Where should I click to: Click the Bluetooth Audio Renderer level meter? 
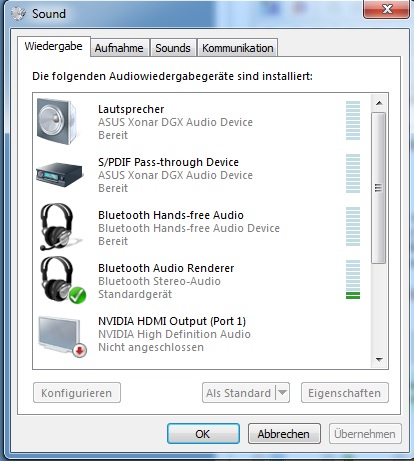(x=353, y=280)
